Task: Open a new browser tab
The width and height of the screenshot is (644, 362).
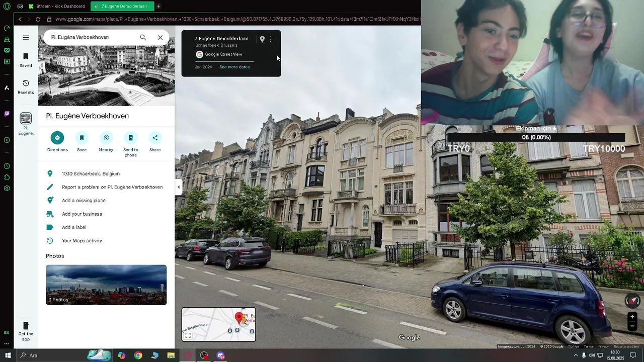Action: [x=158, y=6]
